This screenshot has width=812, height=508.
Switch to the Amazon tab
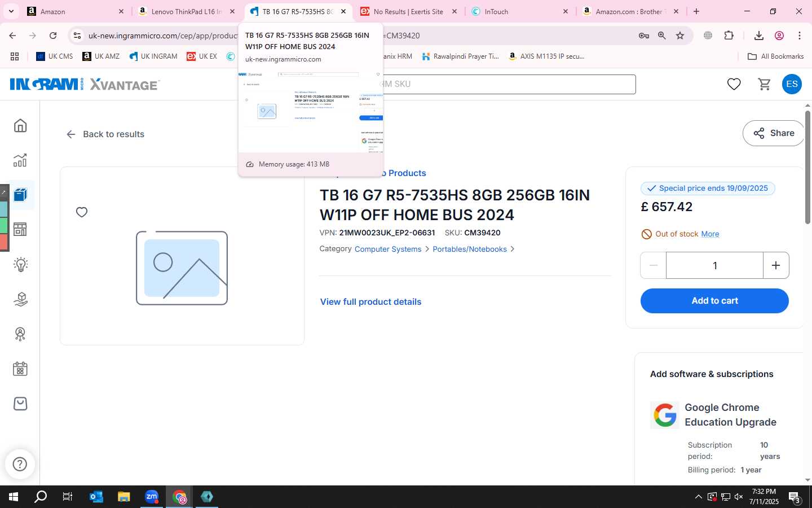point(76,11)
